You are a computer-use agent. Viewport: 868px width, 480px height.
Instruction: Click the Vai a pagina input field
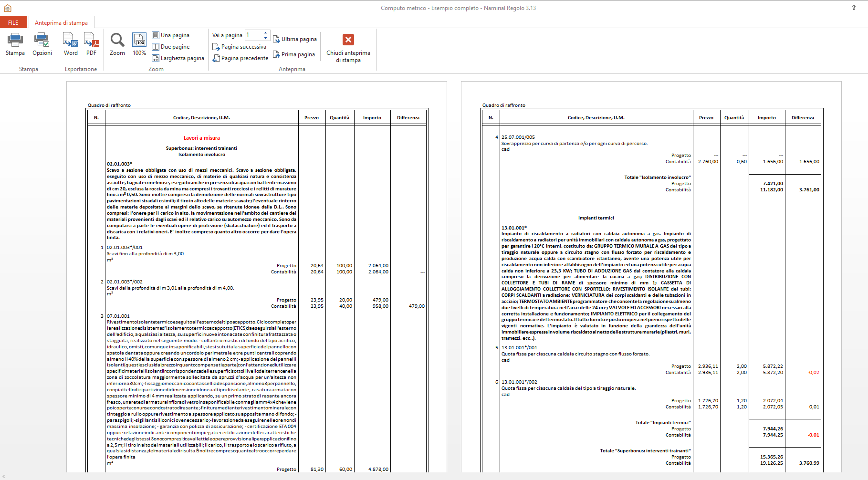(253, 35)
